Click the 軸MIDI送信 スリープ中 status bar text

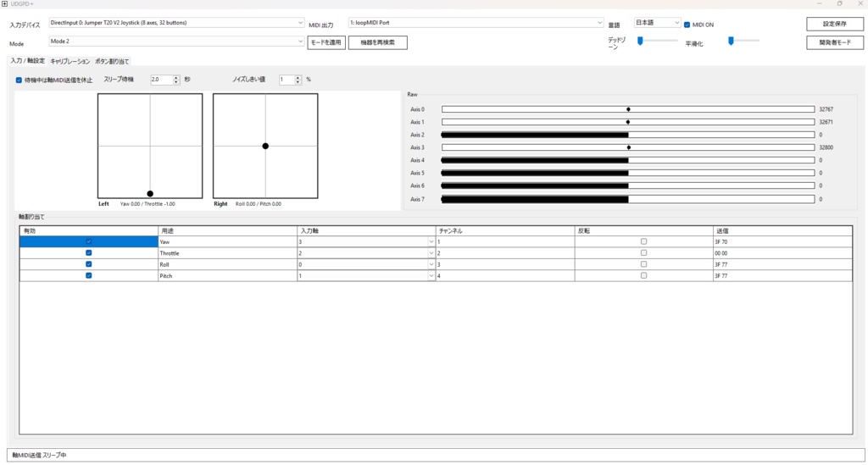(x=39, y=455)
